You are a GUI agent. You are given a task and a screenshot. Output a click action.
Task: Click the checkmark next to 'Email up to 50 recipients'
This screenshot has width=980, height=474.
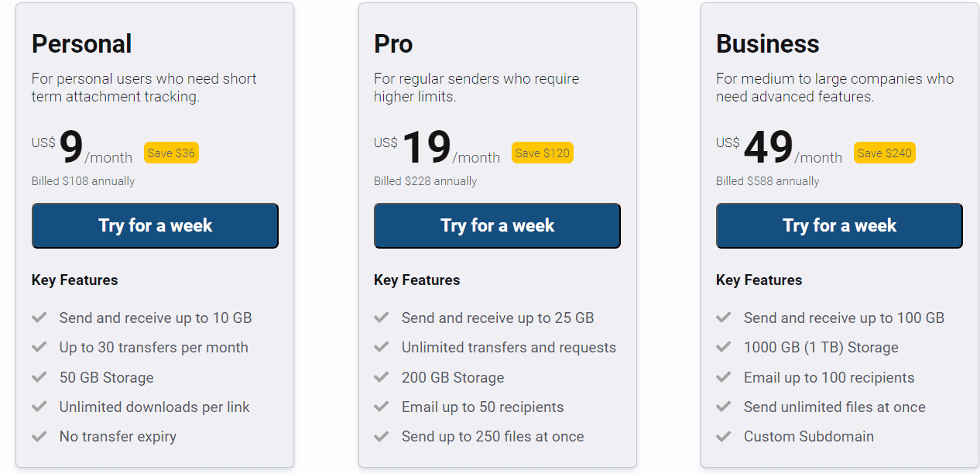pos(382,407)
